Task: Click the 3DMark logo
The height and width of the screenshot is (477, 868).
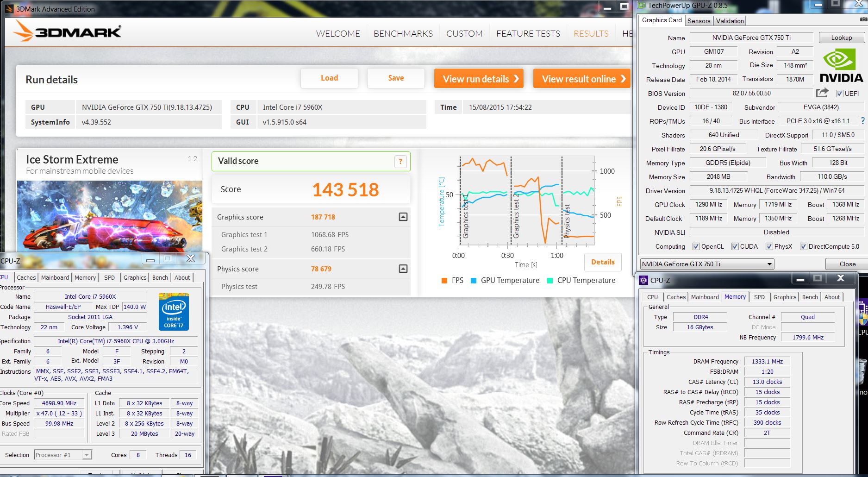Action: (x=68, y=32)
